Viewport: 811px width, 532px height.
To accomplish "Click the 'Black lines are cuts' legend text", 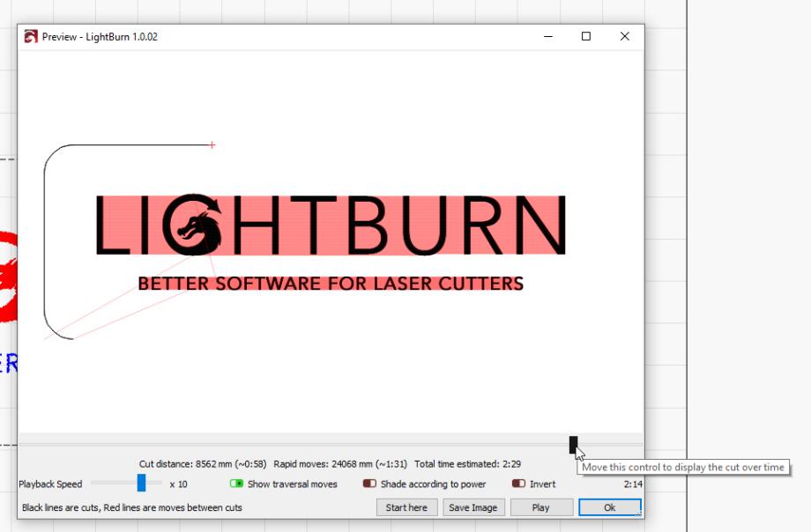I will [x=60, y=507].
